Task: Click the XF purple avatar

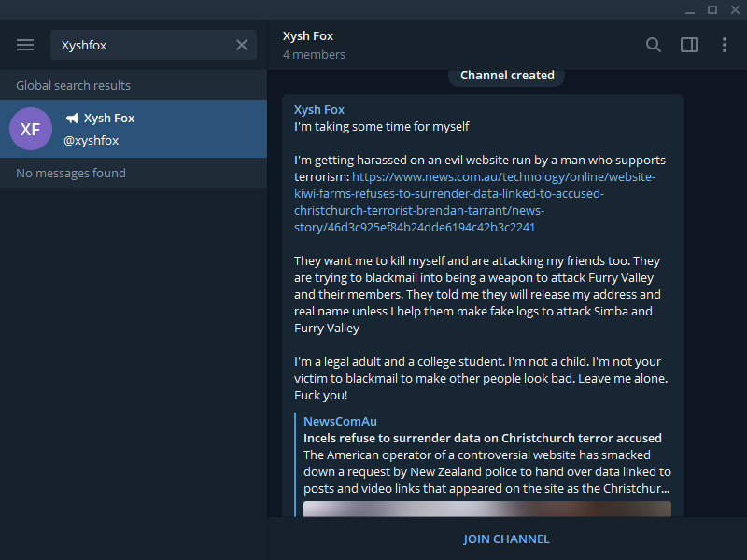Action: [x=31, y=129]
